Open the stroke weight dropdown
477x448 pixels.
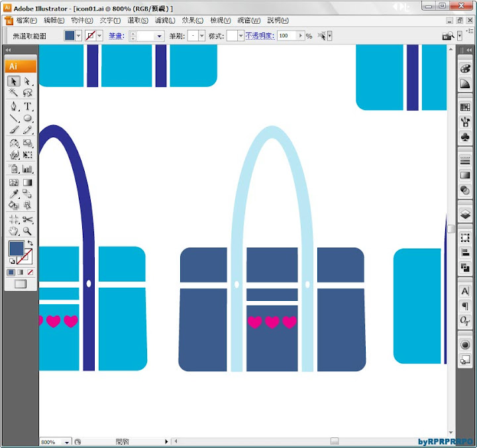(x=160, y=36)
